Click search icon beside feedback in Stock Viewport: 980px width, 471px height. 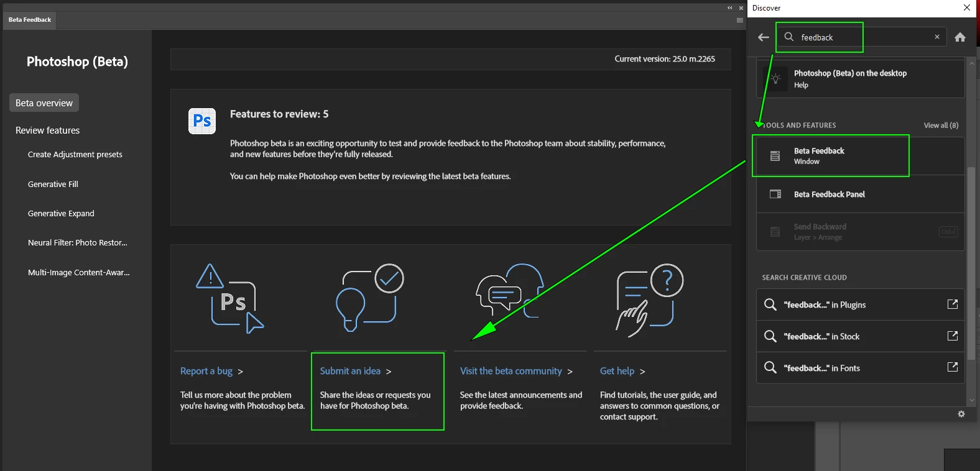click(x=770, y=336)
